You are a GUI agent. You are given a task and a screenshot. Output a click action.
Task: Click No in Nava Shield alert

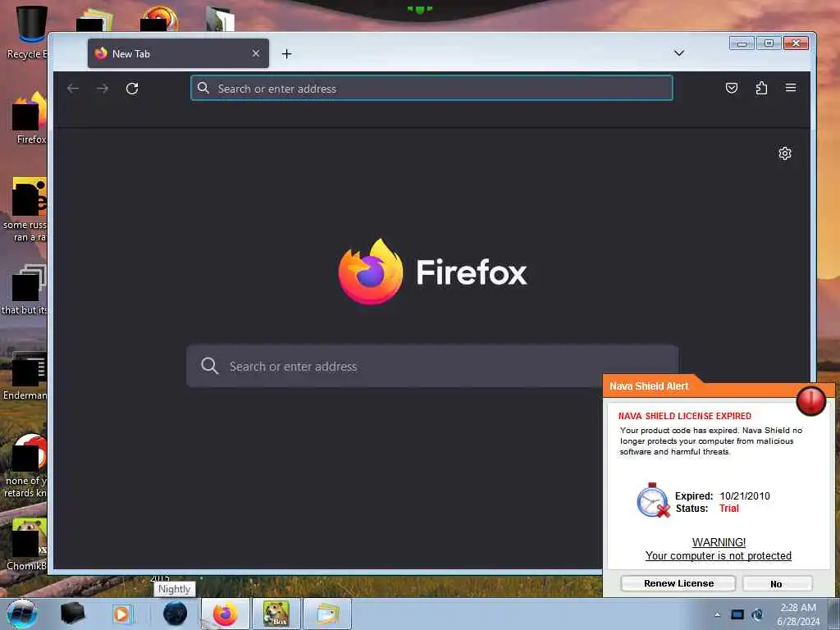coord(777,584)
